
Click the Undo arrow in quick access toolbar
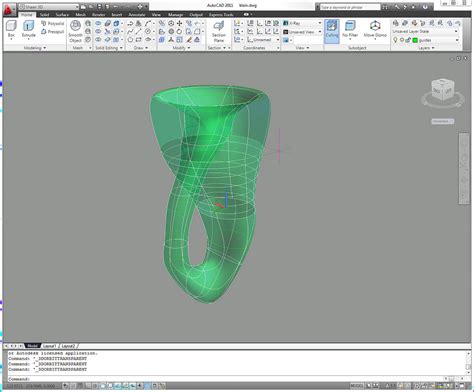115,6
